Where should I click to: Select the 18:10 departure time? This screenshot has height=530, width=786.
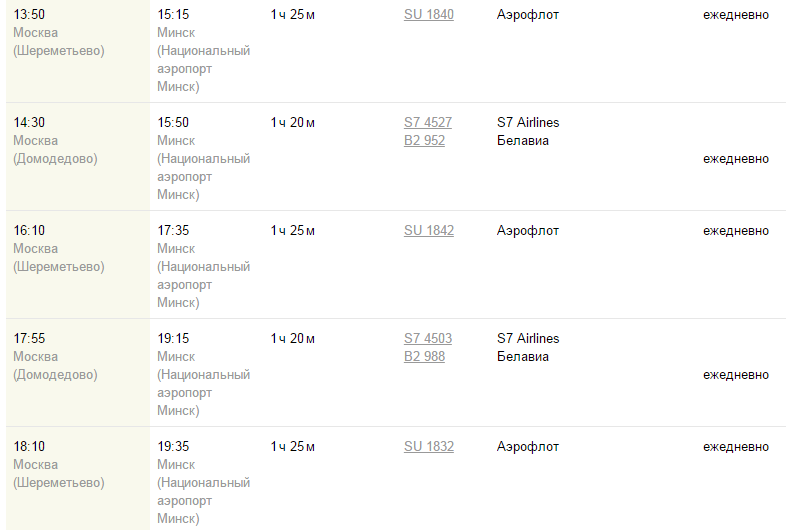29,447
